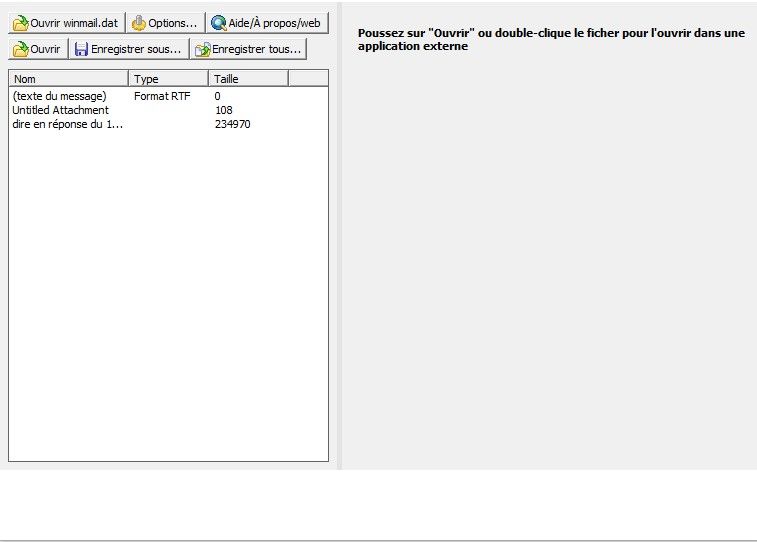Sort the list by the Taille column
The height and width of the screenshot is (542, 757).
[x=249, y=78]
